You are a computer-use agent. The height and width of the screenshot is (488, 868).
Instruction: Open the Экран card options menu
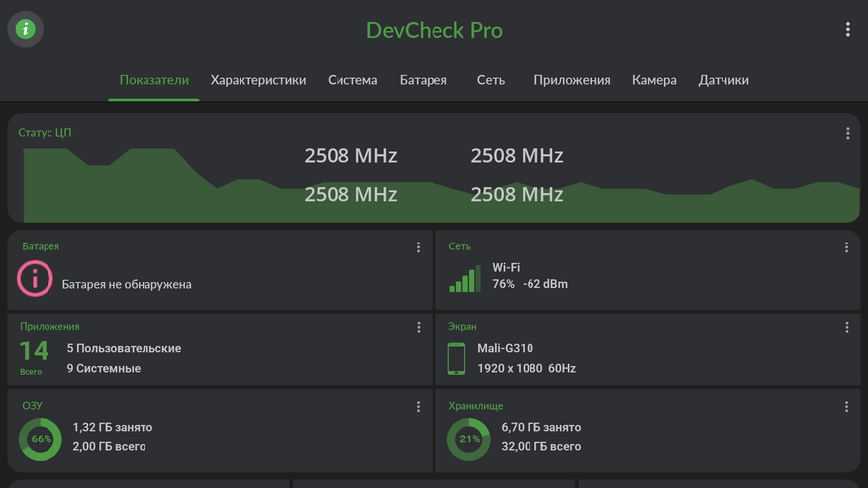click(x=846, y=327)
